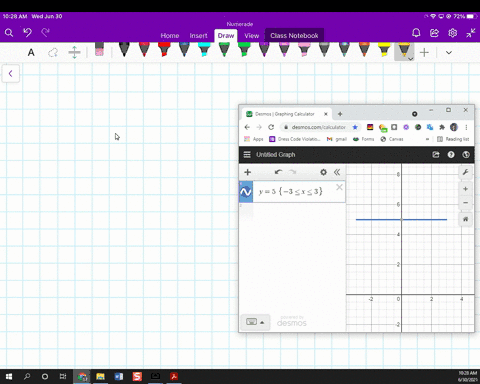
Task: Open the Dress Code Violatio... bookmark
Action: coord(295,139)
